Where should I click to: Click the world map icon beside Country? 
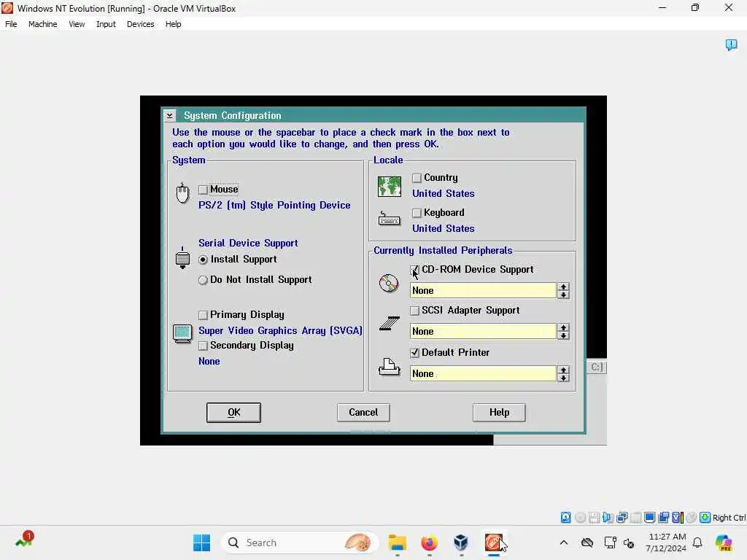click(390, 186)
